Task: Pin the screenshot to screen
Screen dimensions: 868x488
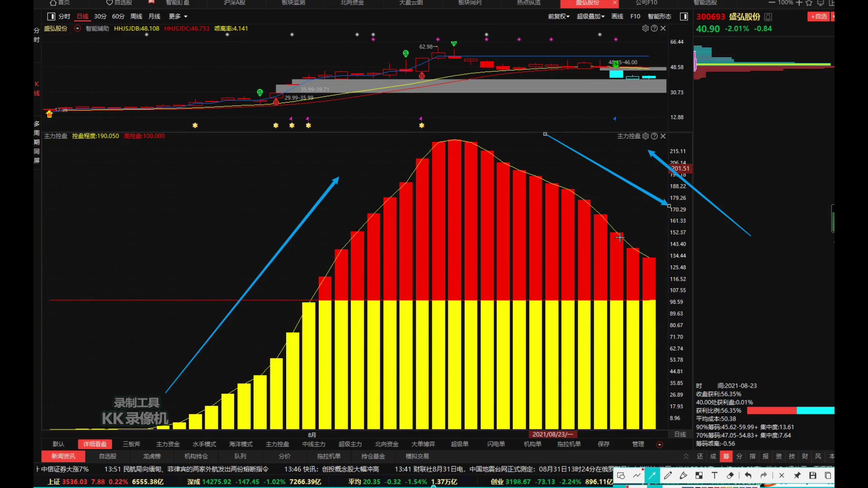Action: [797, 475]
